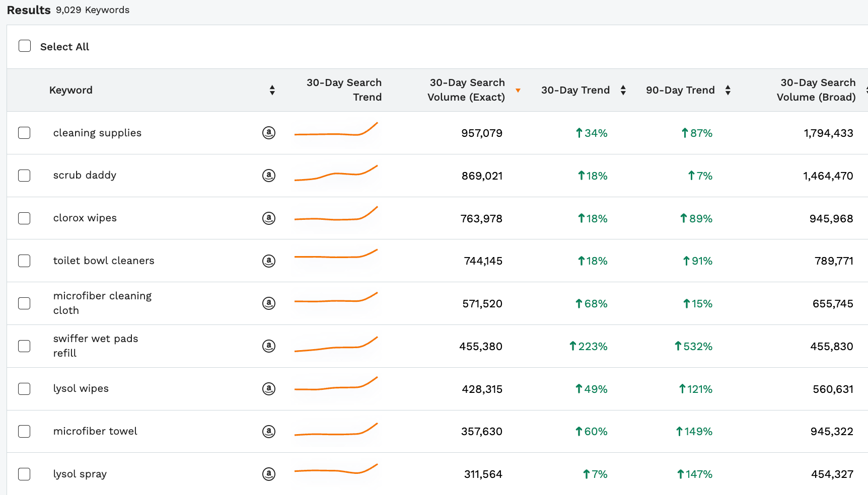868x495 pixels.
Task: Click 30-Day Search Trend header
Action: 344,90
